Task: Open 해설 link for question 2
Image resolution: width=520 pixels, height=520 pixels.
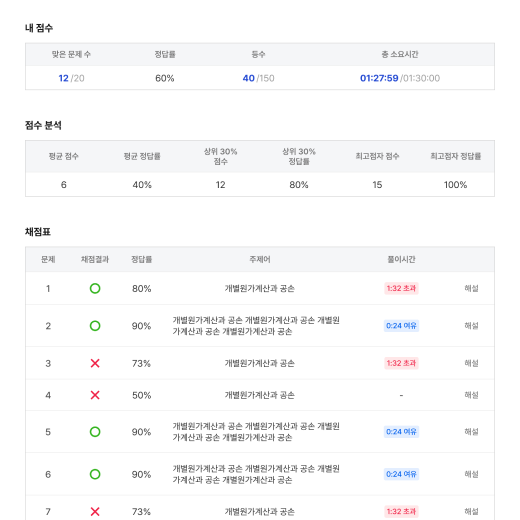Action: pyautogui.click(x=471, y=326)
